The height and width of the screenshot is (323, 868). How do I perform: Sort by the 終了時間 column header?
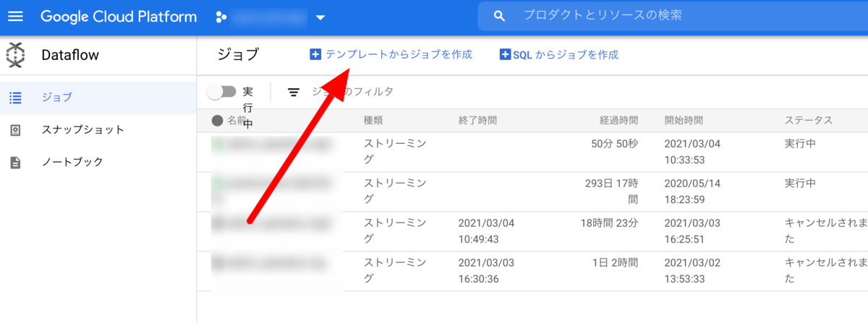[x=478, y=121]
